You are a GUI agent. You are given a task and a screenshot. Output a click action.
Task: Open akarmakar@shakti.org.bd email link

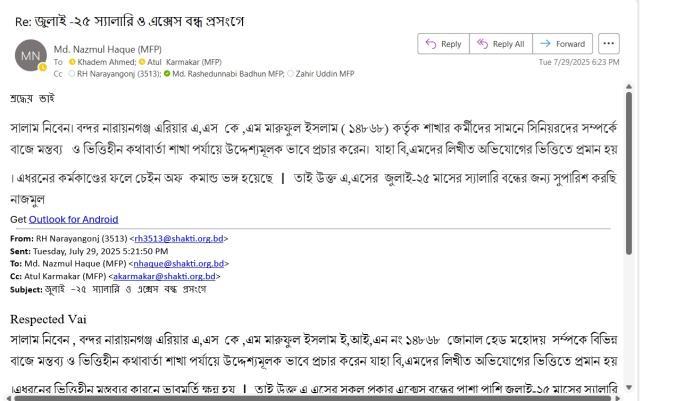[164, 276]
